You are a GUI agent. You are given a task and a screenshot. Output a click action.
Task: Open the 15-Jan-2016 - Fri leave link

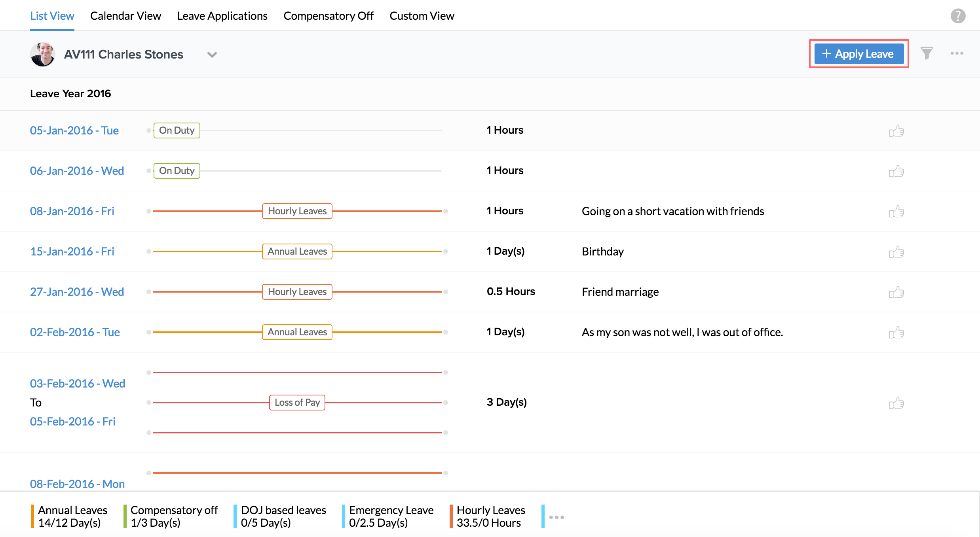click(x=72, y=251)
